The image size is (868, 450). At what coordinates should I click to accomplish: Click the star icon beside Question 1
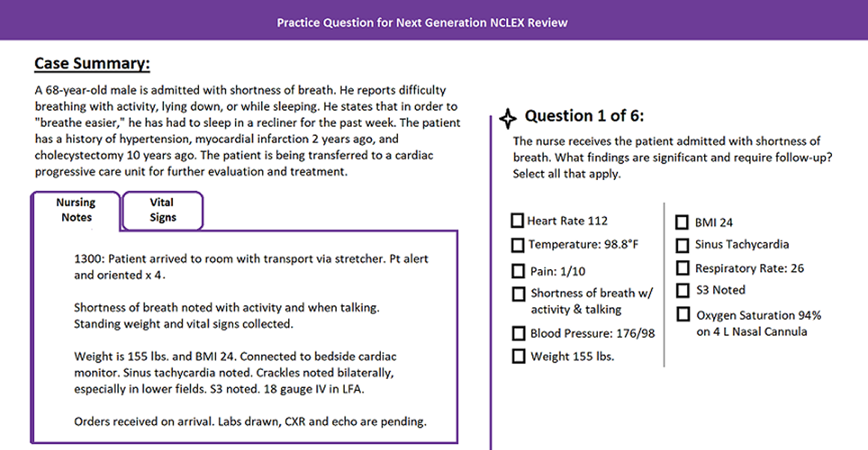click(x=507, y=117)
